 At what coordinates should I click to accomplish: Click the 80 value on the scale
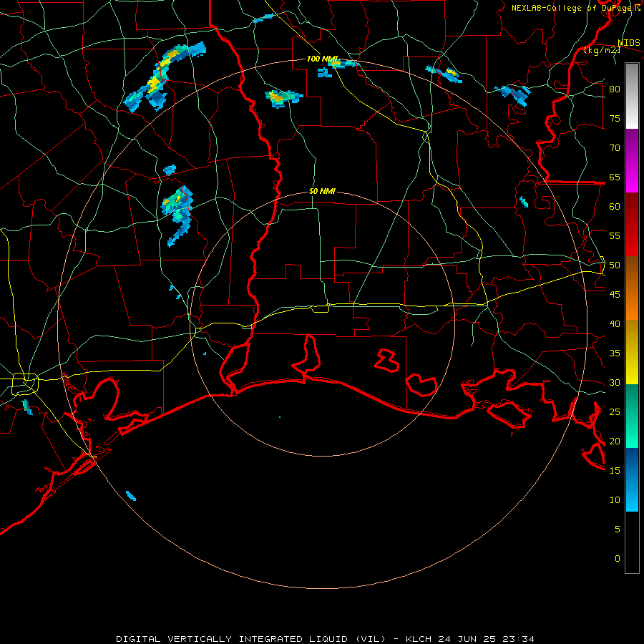point(615,89)
